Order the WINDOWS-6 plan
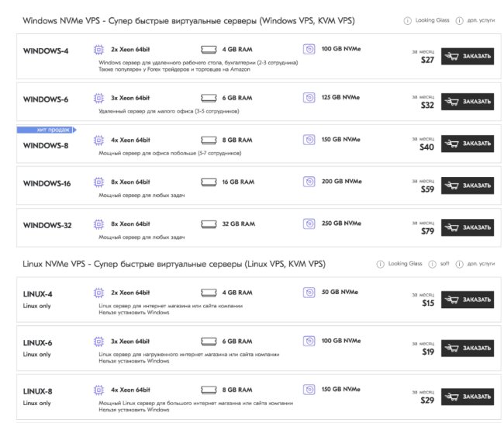Image resolution: width=504 pixels, height=423 pixels. [468, 102]
